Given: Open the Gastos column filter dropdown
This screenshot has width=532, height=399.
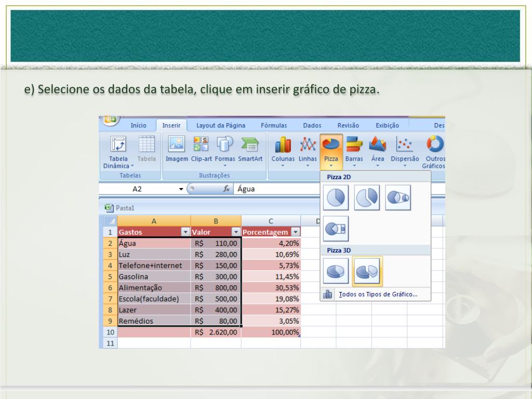Looking at the screenshot, I should coord(185,232).
